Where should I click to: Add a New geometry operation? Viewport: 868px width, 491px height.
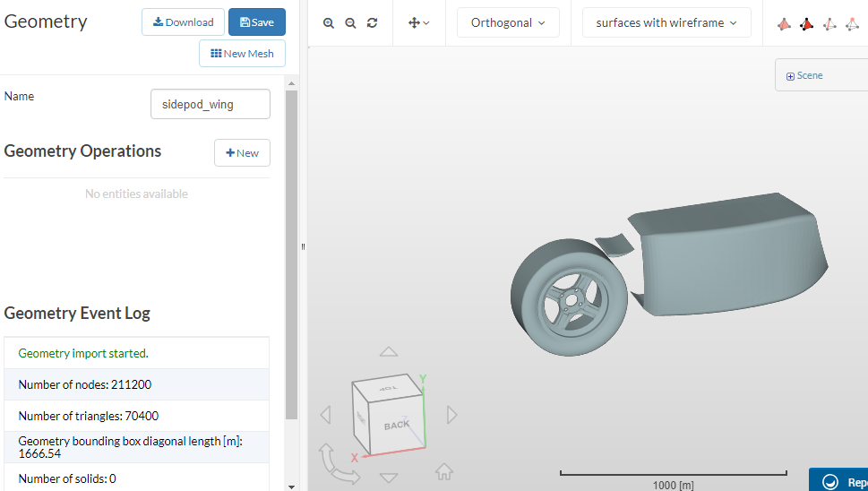coord(242,153)
